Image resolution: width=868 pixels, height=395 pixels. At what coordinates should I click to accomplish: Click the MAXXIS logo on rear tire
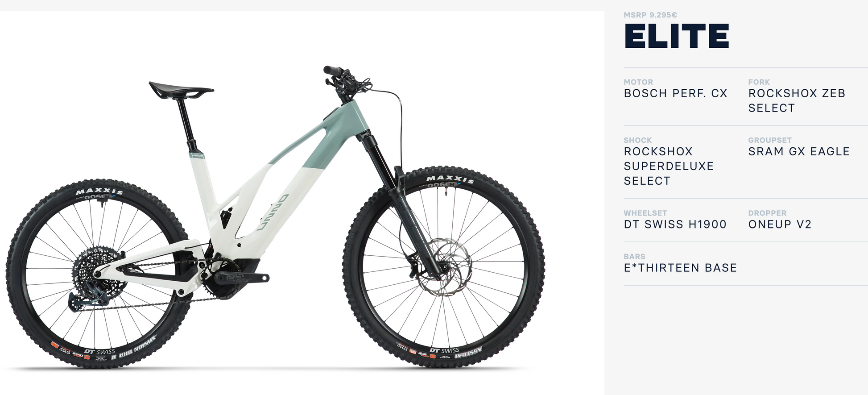(99, 192)
